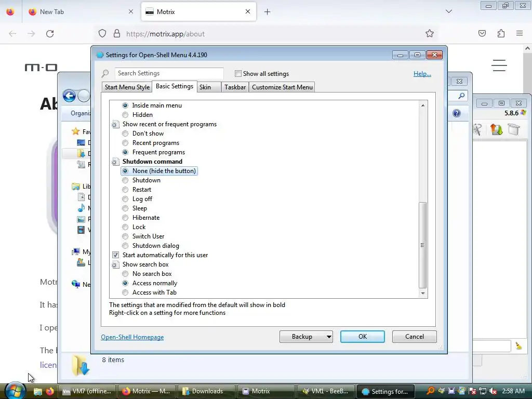Open Motrix website hamburger menu
This screenshot has height=399, width=532.
click(499, 65)
